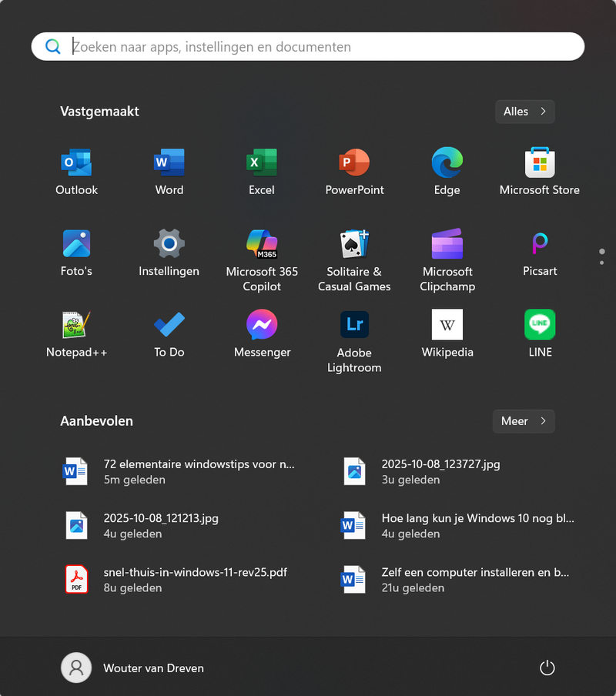This screenshot has width=616, height=696.
Task: Open the Picsart app
Action: [539, 245]
